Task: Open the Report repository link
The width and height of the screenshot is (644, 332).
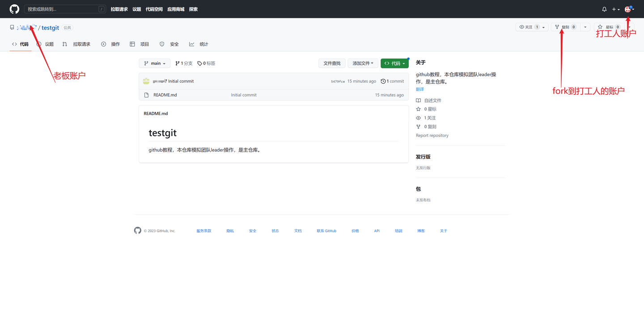Action: point(432,135)
